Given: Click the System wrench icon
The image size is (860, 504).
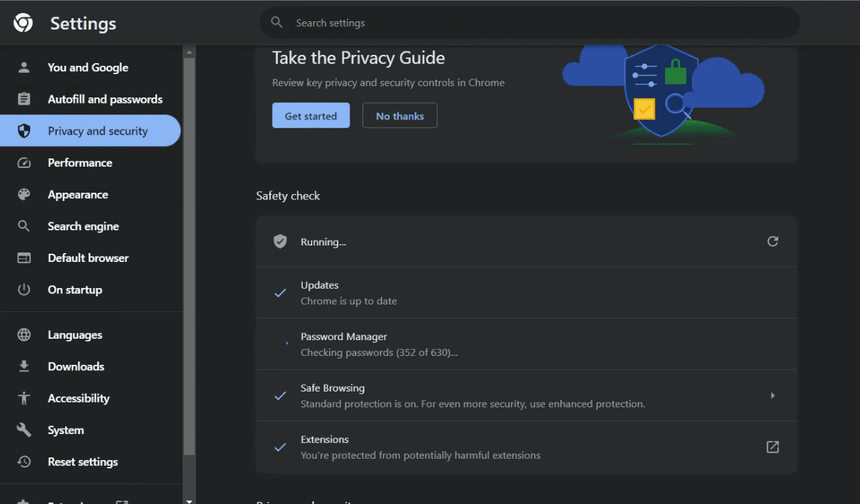Looking at the screenshot, I should click(x=24, y=430).
